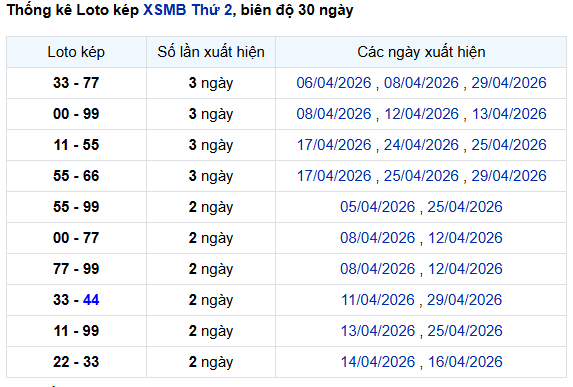Click '3 ngày' in the 00 - 99 row
Image resolution: width=573 pixels, height=387 pixels.
coord(211,114)
